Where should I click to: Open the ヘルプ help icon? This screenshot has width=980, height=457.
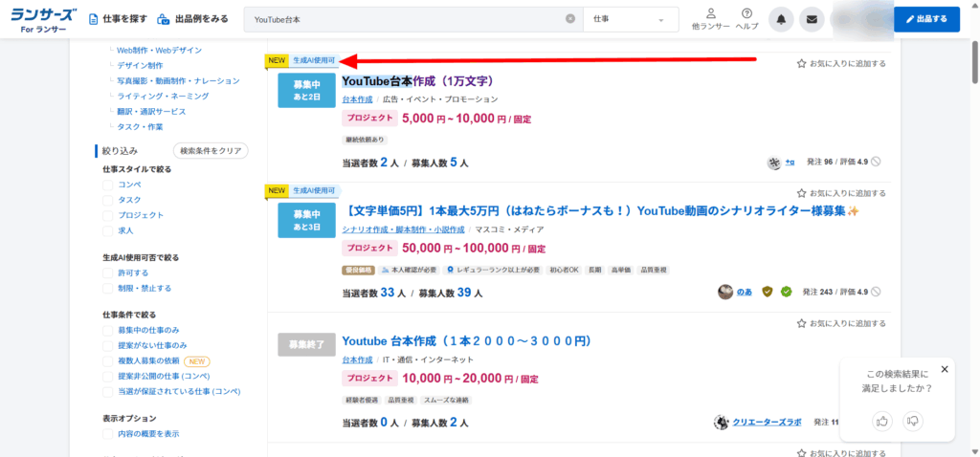coord(746,18)
